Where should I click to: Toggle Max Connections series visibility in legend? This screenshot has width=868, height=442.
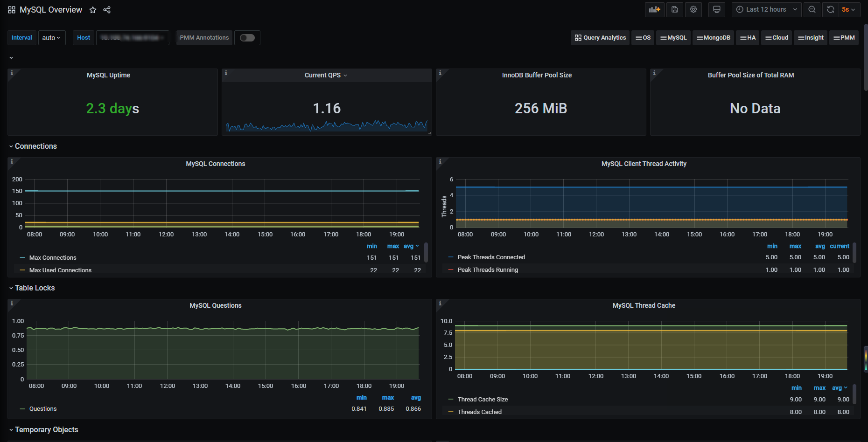[x=53, y=258]
